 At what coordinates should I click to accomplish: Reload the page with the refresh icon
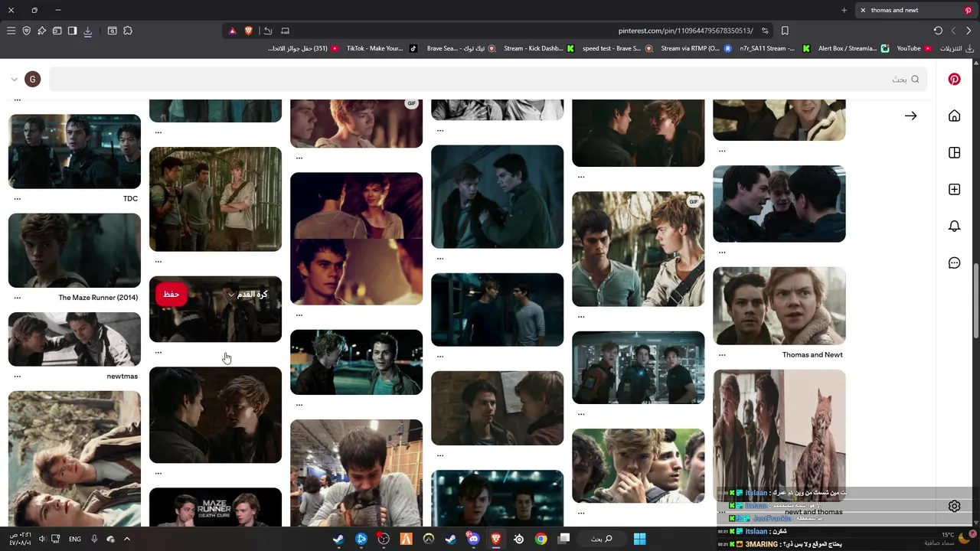(x=938, y=31)
